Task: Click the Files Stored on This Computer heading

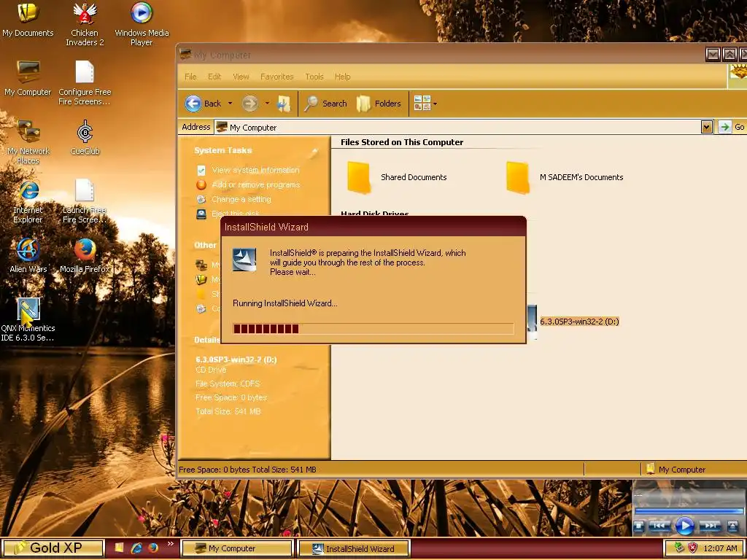Action: coord(402,142)
